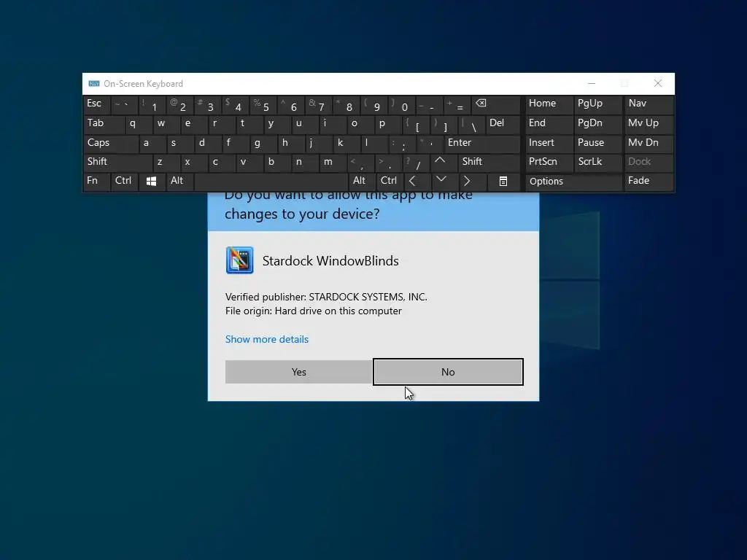Click No to deny the app
The height and width of the screenshot is (560, 747).
448,372
